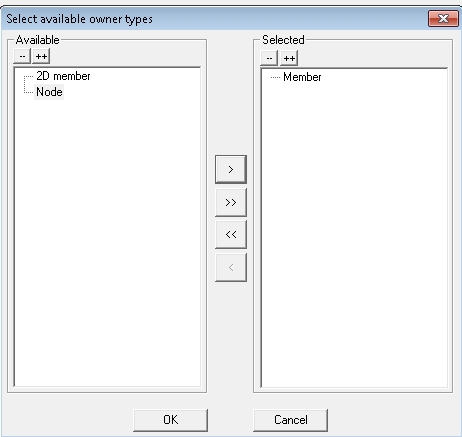Click the Select available owner types title bar
462x437 pixels.
[213, 19]
